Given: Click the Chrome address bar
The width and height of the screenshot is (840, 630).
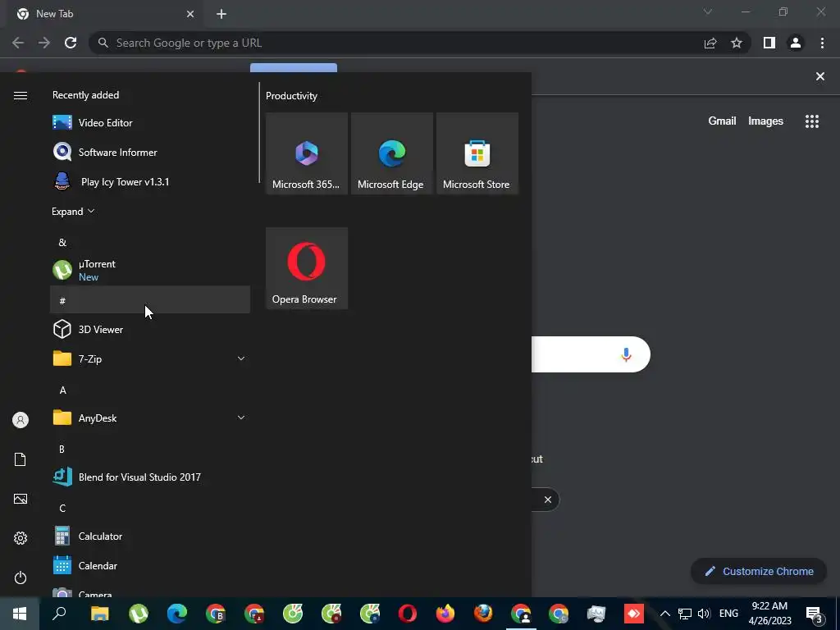Looking at the screenshot, I should (x=395, y=43).
